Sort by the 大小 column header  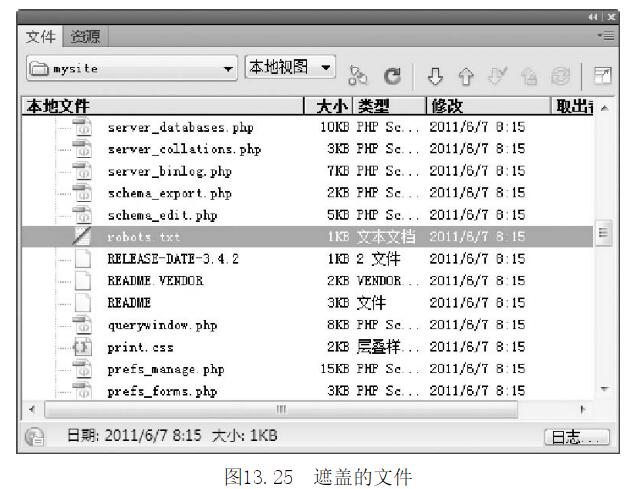click(x=330, y=105)
